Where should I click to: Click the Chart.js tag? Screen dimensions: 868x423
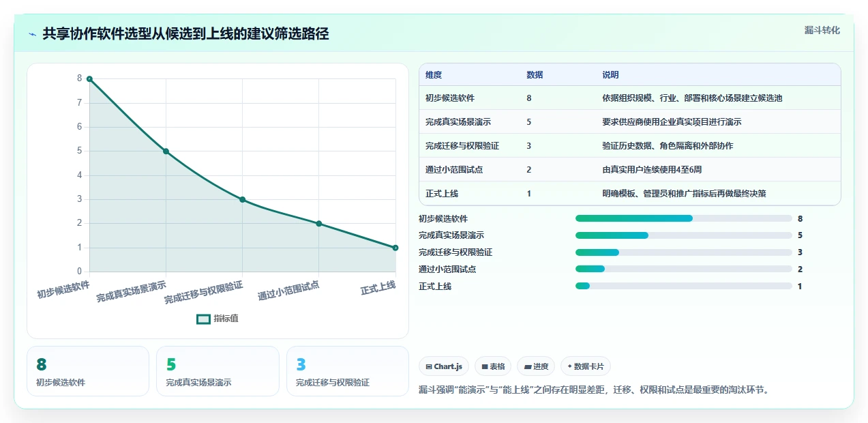coord(444,366)
